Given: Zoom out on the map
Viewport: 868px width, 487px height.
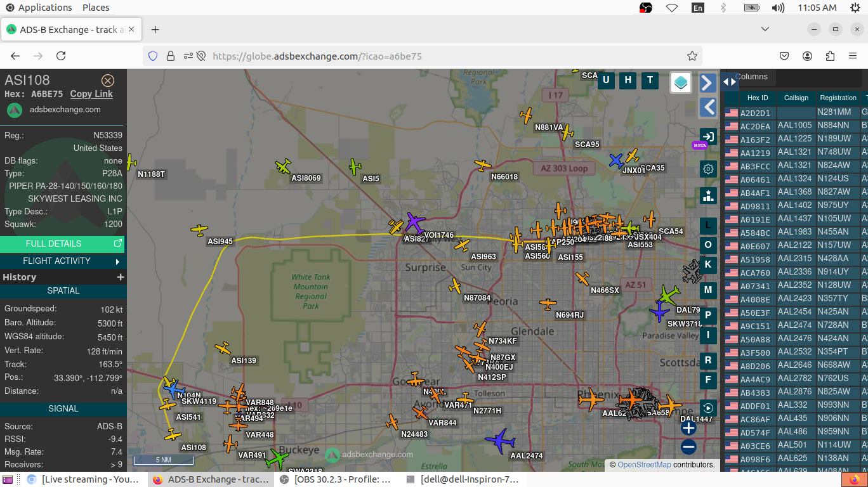Looking at the screenshot, I should pyautogui.click(x=688, y=447).
